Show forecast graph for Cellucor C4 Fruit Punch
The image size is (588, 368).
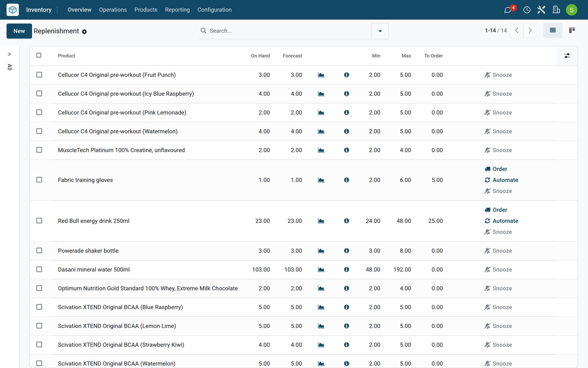(x=321, y=75)
